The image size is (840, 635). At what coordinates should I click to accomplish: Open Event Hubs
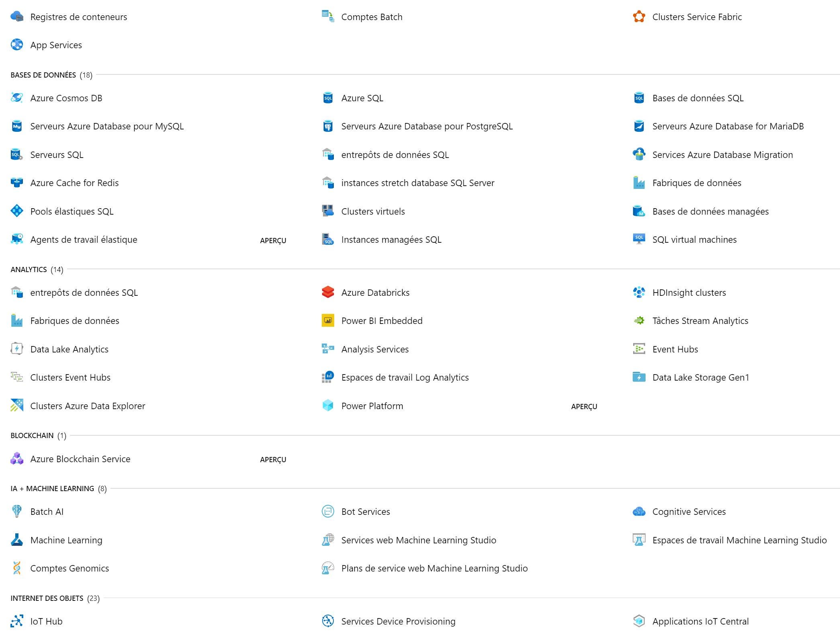(x=675, y=349)
